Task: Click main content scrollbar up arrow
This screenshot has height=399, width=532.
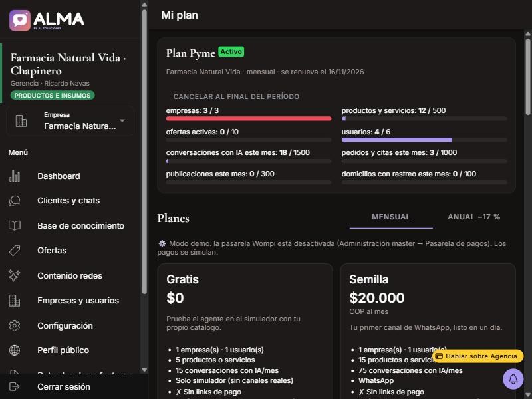Action: 528,34
